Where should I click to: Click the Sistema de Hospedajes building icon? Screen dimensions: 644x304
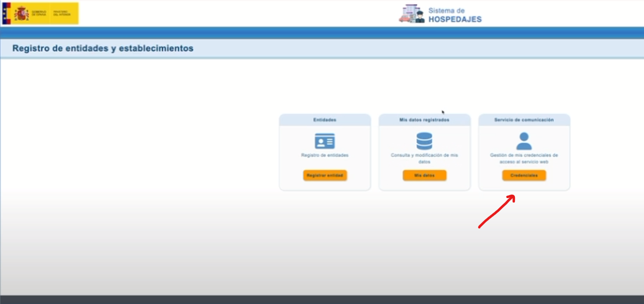(x=411, y=14)
